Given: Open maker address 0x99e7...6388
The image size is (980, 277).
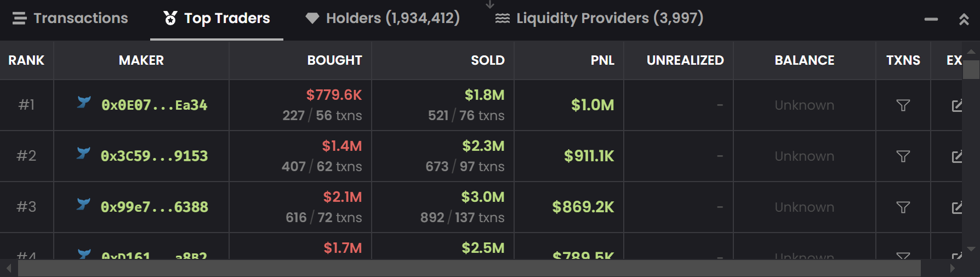Looking at the screenshot, I should click(154, 207).
